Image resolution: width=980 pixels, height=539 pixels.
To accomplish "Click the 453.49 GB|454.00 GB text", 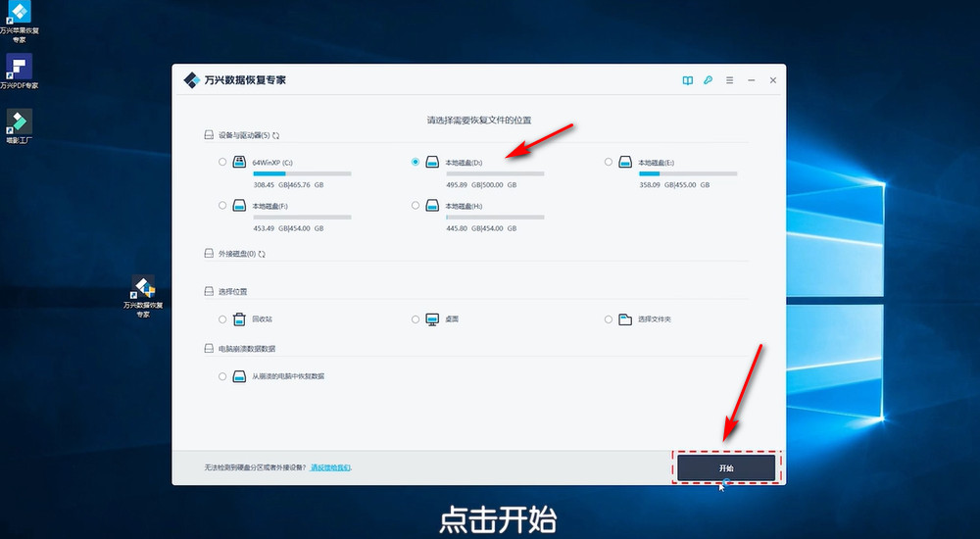I will (289, 228).
